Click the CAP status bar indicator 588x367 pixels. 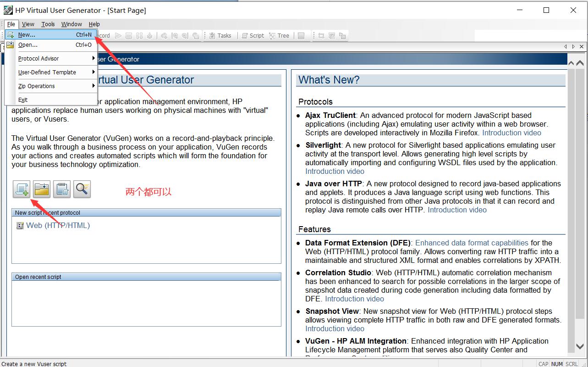[x=543, y=364]
